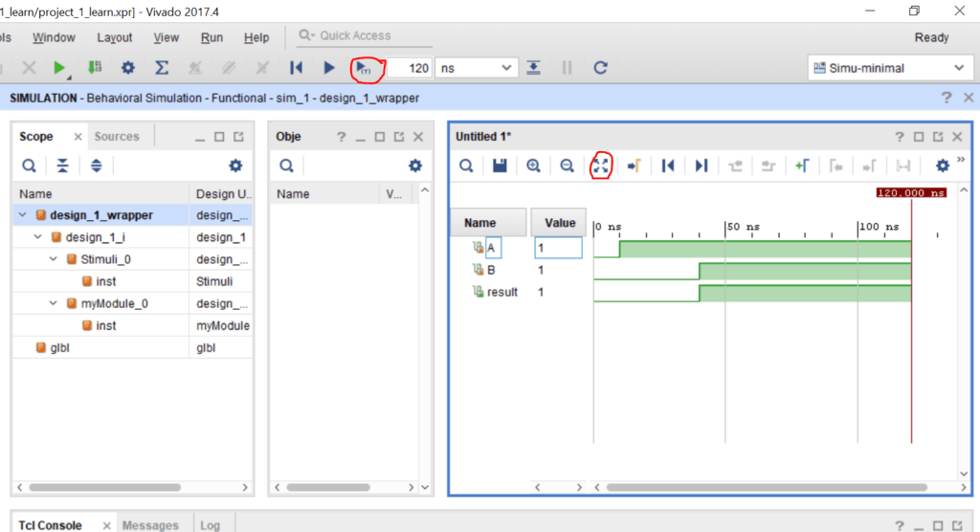Select the Scope tab
The height and width of the screenshot is (532, 980).
pyautogui.click(x=36, y=136)
